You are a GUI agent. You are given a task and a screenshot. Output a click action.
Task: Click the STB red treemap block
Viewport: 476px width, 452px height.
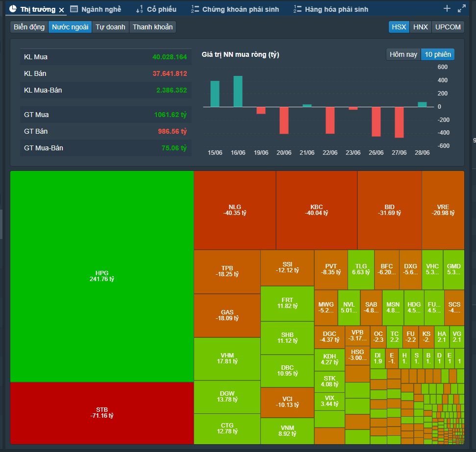(x=102, y=413)
